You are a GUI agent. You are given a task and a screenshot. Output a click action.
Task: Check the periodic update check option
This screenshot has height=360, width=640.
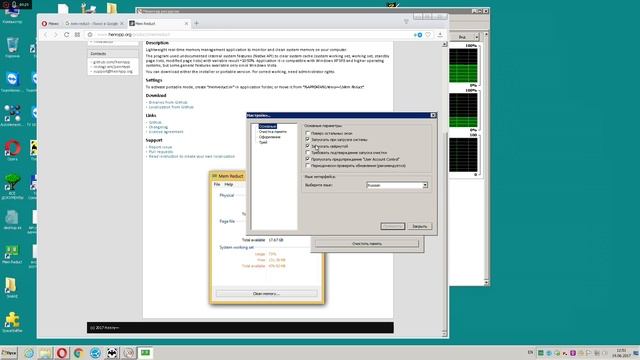click(308, 166)
